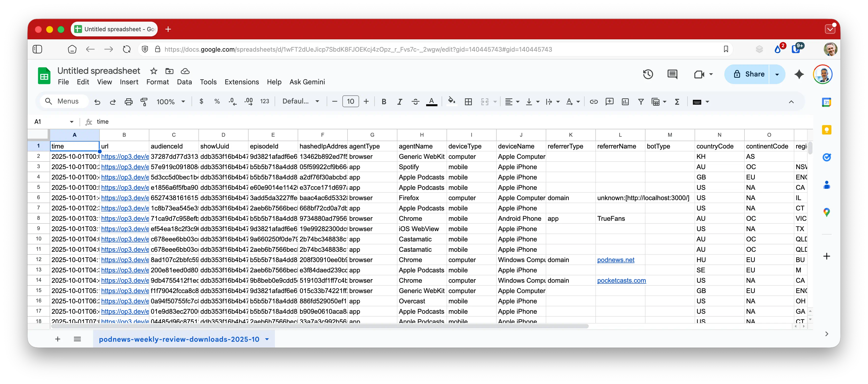Open the podnews.net link in row 12
Viewport: 868px width, 384px height.
point(616,260)
